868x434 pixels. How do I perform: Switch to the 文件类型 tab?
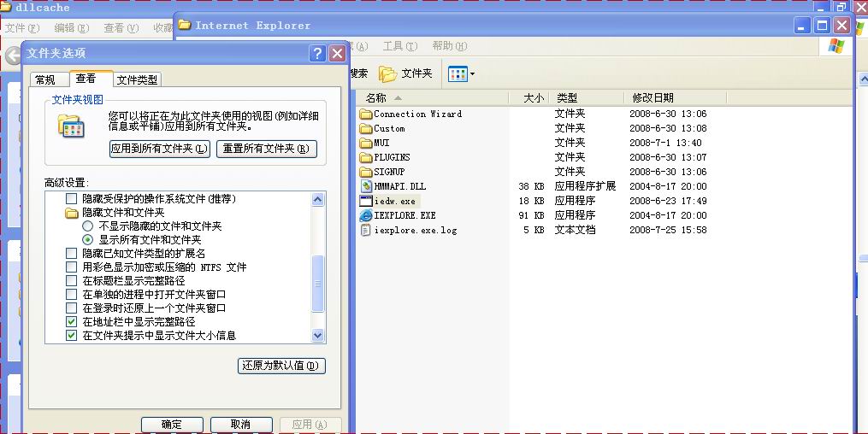(x=138, y=79)
